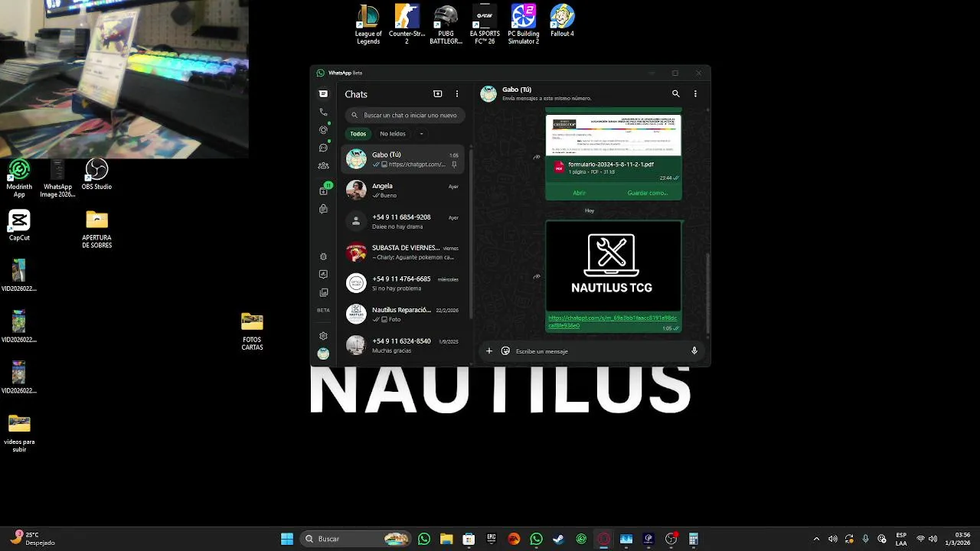Screen dimensions: 980x551
Task: Select the No leídos chat filter
Action: (393, 134)
